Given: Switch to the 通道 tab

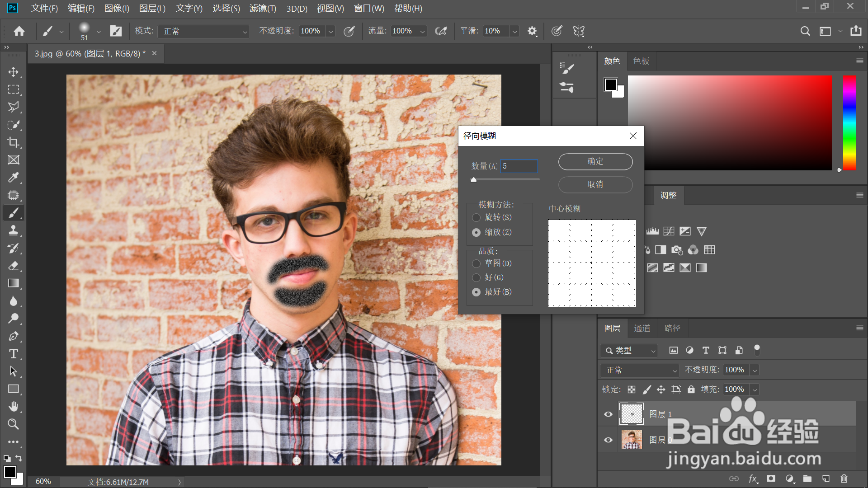Looking at the screenshot, I should 642,328.
